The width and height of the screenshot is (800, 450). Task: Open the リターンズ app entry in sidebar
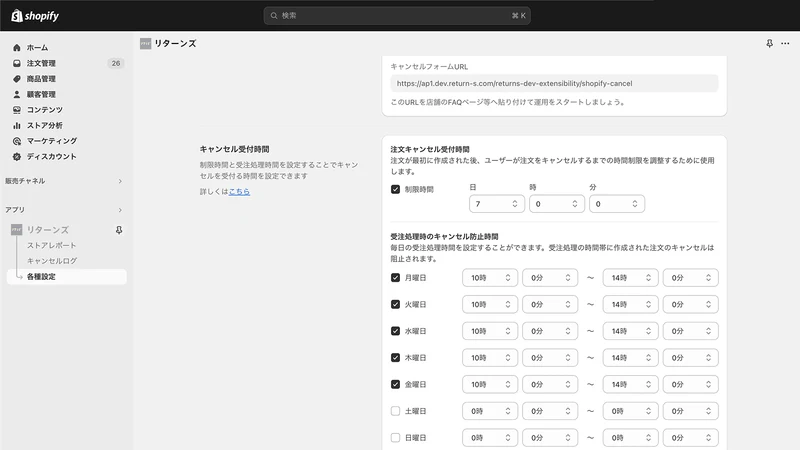coord(47,230)
